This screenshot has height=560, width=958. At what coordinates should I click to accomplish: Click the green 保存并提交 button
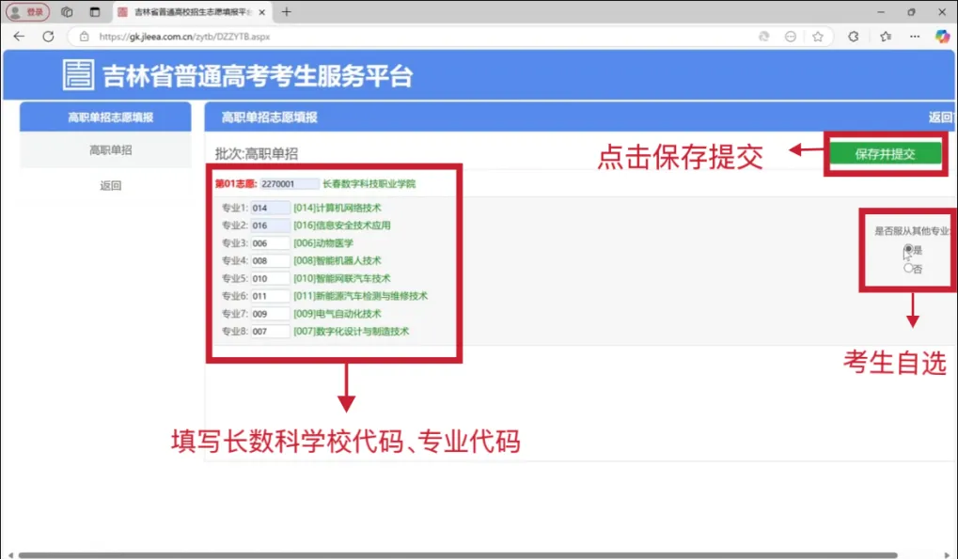[885, 154]
